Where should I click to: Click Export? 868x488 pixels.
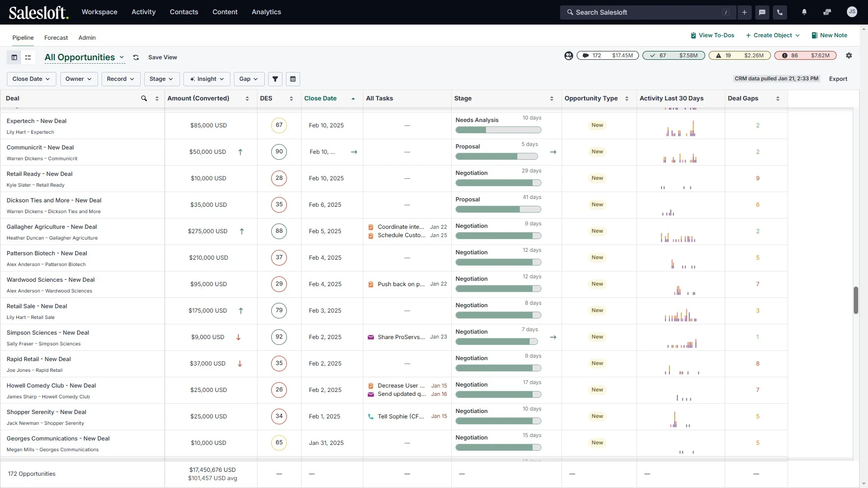(838, 79)
